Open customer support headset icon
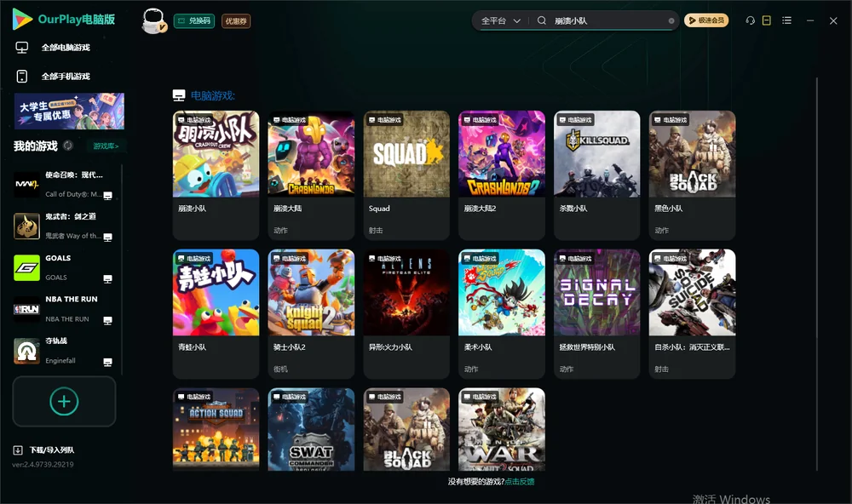Screen dimensions: 852x504 point(750,20)
